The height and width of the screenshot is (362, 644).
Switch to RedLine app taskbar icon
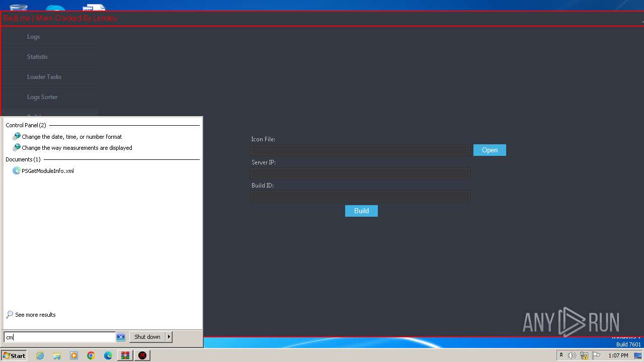pos(142,355)
